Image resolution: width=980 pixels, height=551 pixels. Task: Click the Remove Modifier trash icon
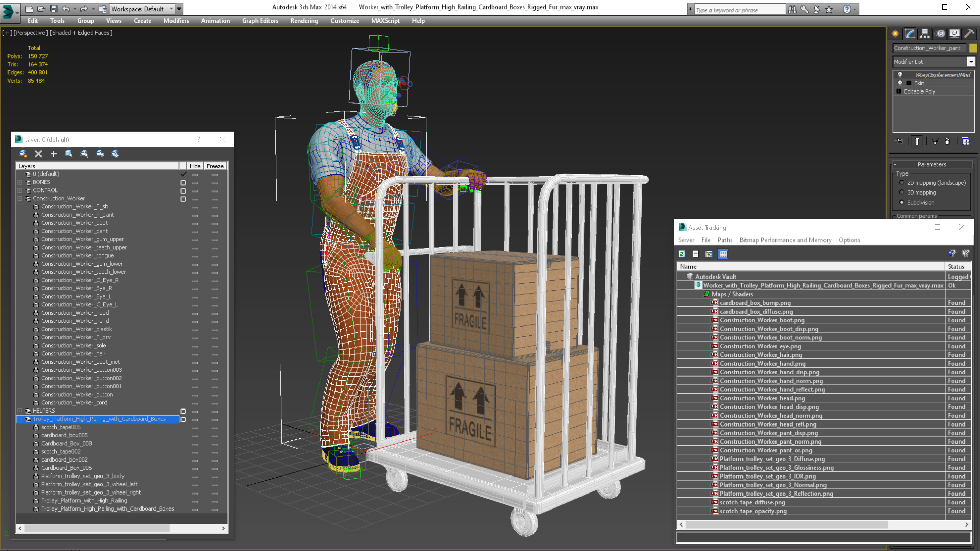947,141
